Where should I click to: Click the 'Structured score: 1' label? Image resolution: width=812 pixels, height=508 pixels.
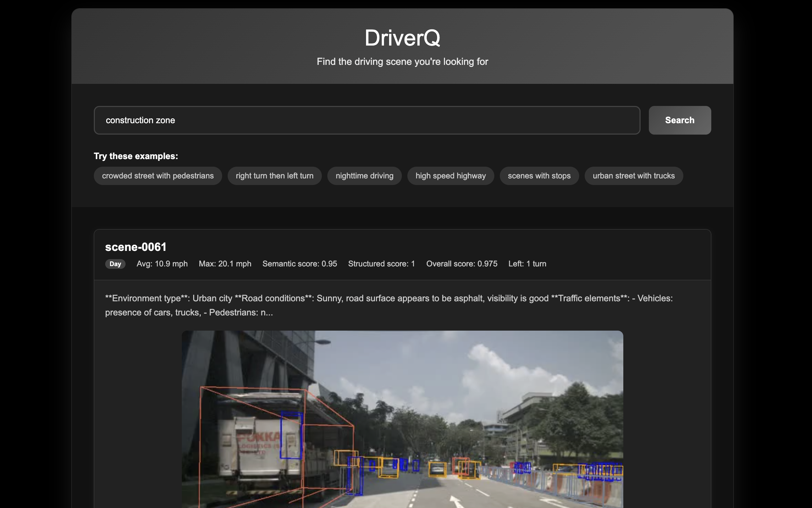point(381,264)
